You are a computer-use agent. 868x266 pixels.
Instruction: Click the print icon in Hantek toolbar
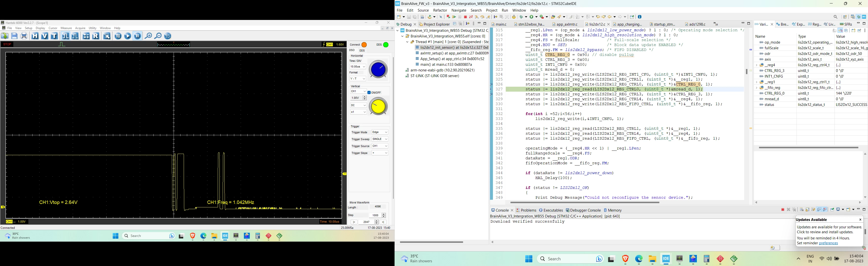(24, 36)
